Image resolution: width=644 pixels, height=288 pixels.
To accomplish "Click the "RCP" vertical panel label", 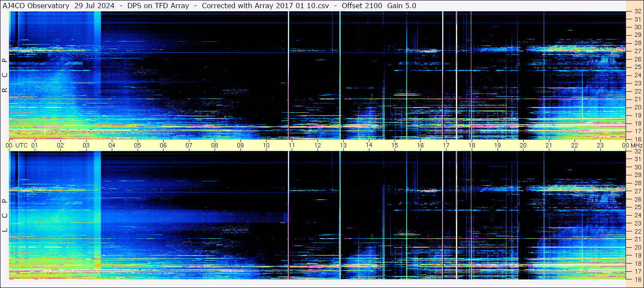I will 5,75.
